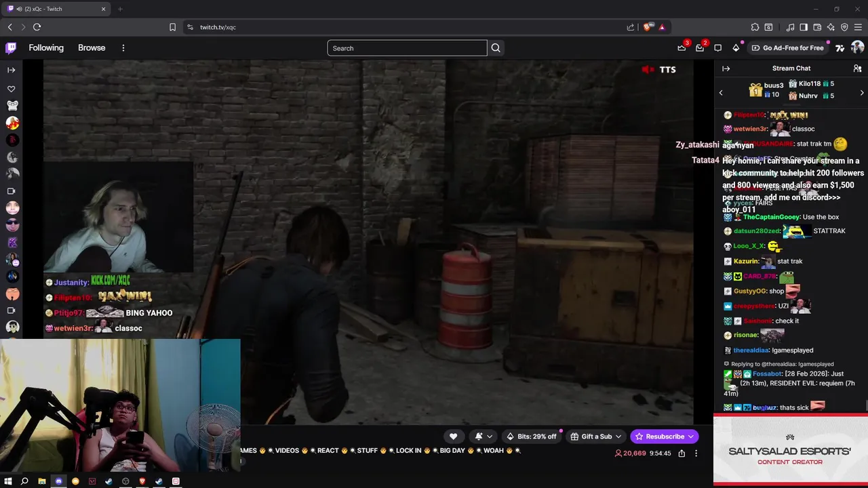Open the notifications inbox icon
This screenshot has height=488, width=868.
coord(700,48)
